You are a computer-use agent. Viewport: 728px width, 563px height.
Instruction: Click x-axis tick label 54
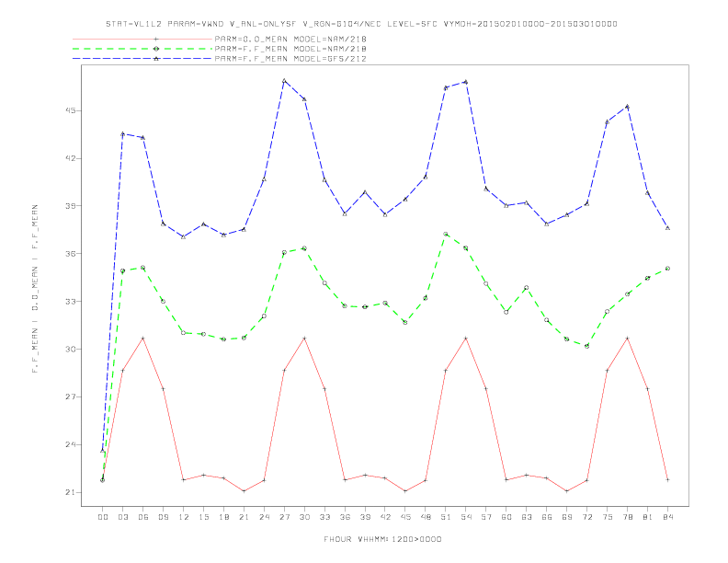click(x=466, y=517)
